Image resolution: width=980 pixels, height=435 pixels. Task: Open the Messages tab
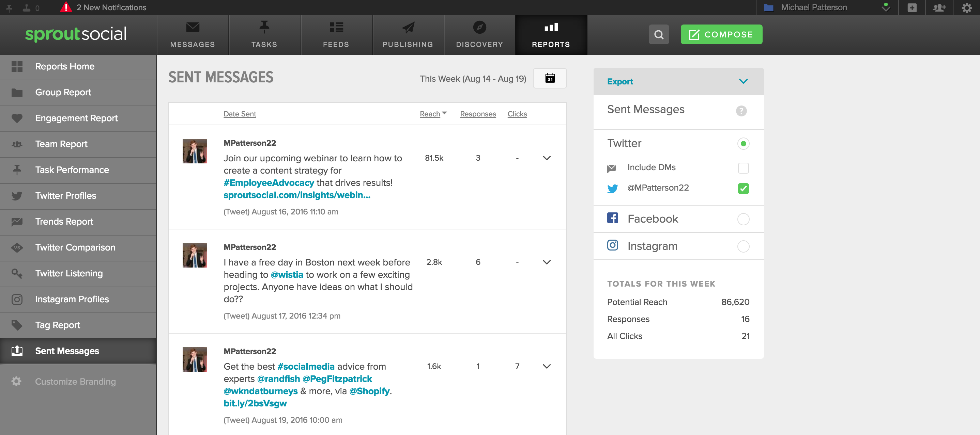tap(193, 35)
